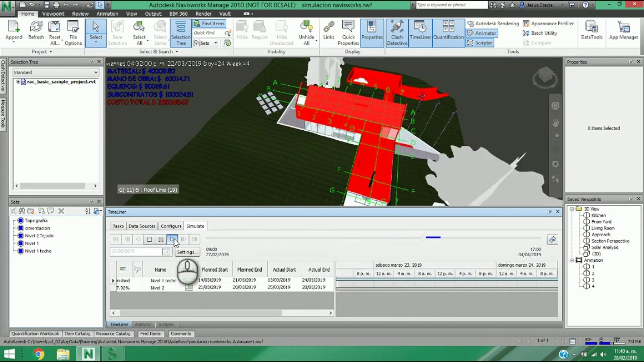Open the Quantification Workbook button
The width and height of the screenshot is (644, 362).
[x=35, y=333]
